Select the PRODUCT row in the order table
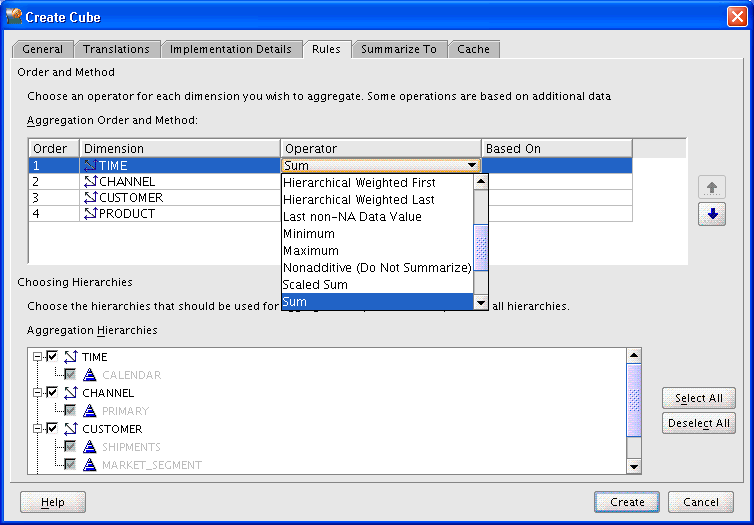This screenshot has height=525, width=754. 330,213
